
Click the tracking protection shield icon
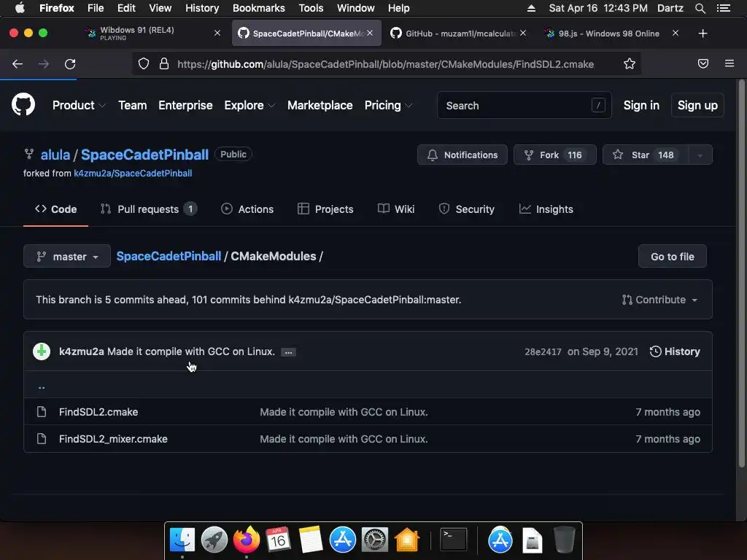(144, 64)
